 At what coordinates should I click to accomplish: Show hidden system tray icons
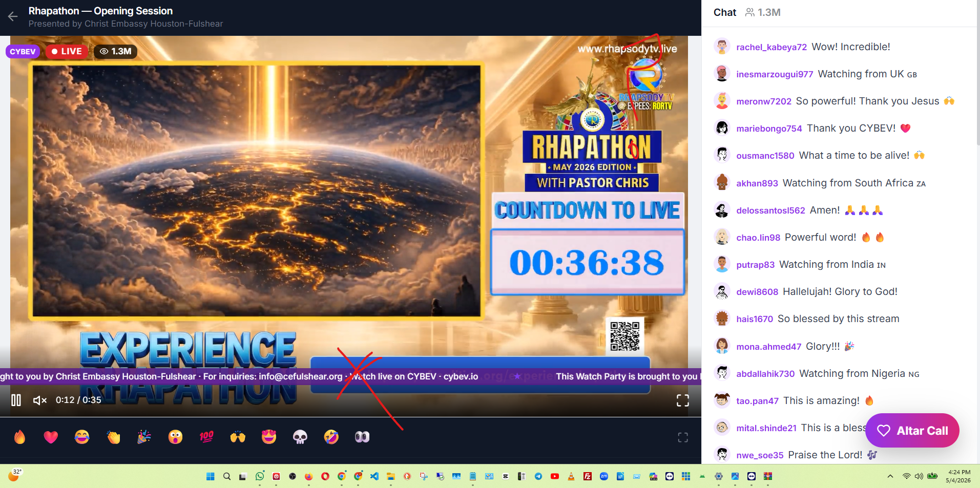[890, 476]
